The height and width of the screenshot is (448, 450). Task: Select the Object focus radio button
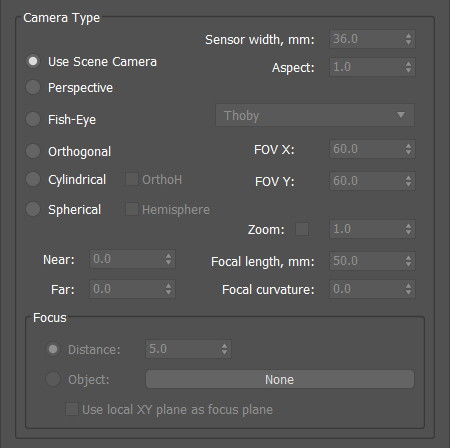tap(53, 379)
